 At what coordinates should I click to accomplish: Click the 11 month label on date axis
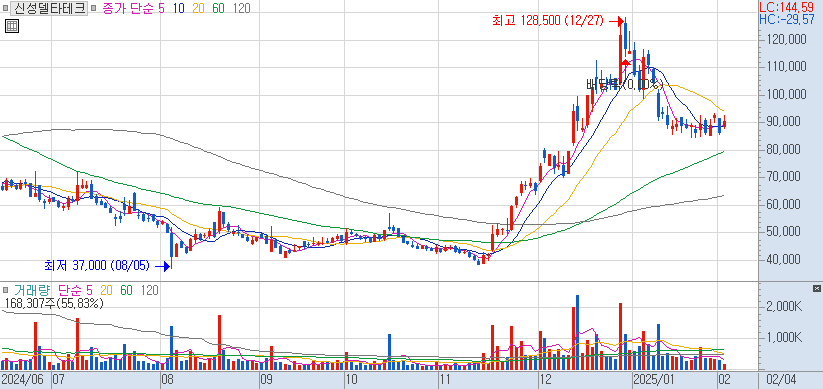click(446, 380)
